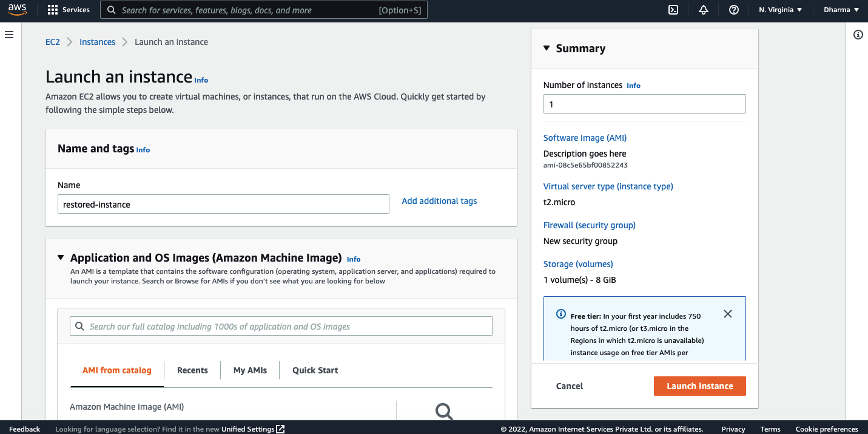
Task: Open Storage (volumes) summary link
Action: coord(578,264)
